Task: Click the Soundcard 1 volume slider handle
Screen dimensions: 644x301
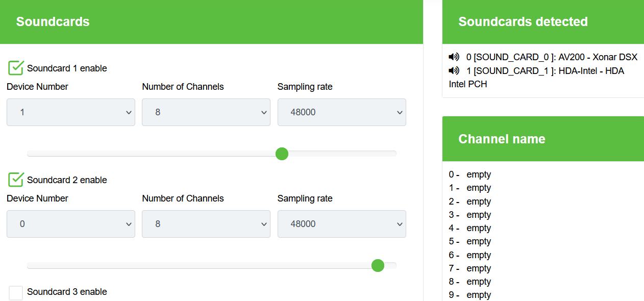Action: 282,154
